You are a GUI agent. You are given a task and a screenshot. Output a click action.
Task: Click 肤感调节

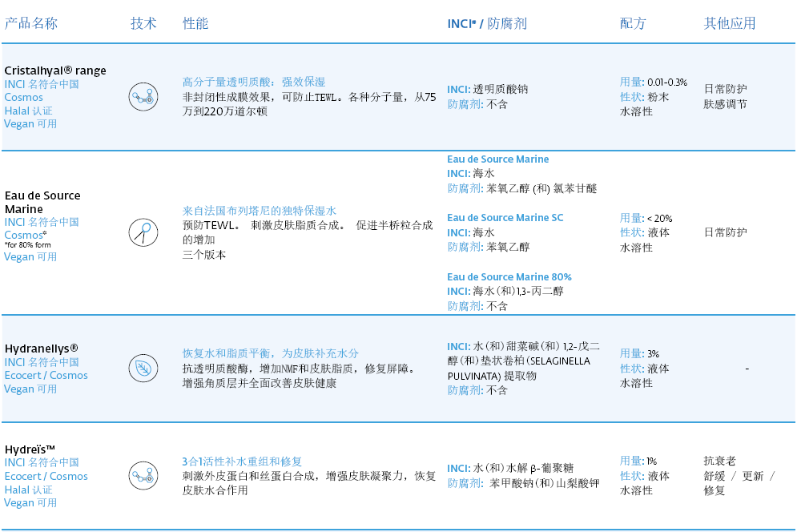click(x=726, y=104)
